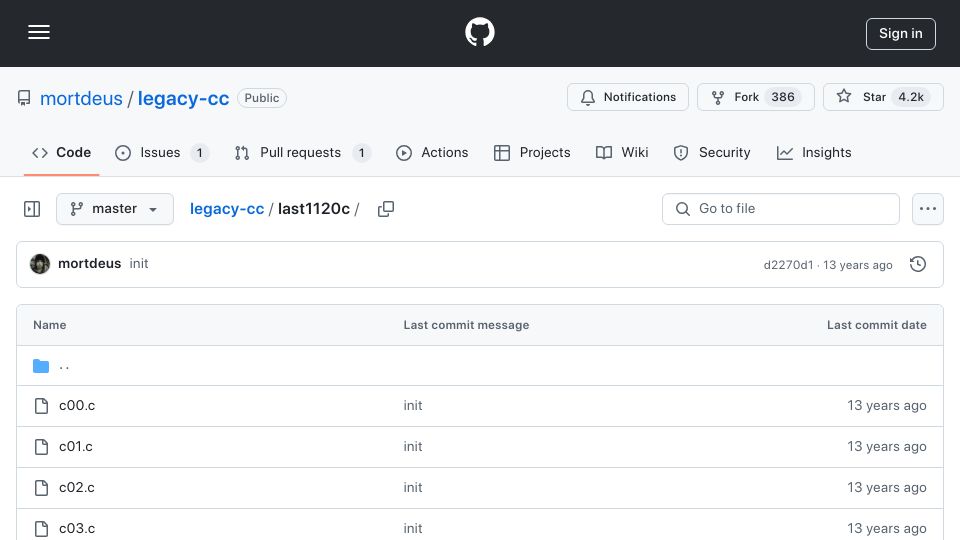Go up to parent directory folder row

(479, 366)
